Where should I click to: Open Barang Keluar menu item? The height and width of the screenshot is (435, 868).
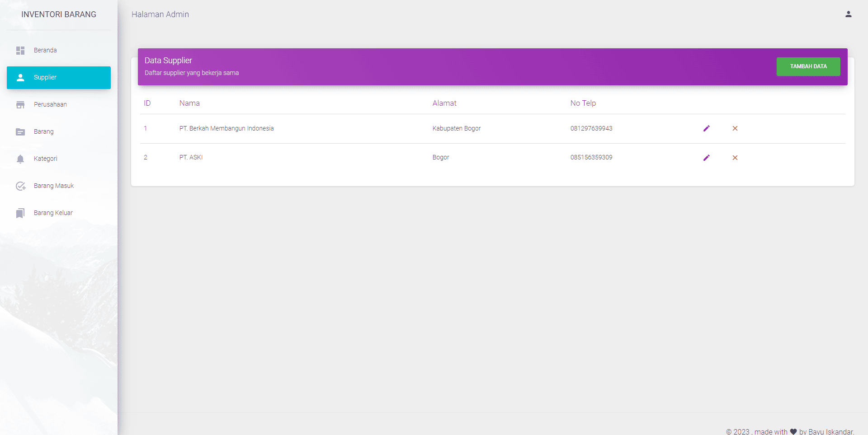[59, 213]
